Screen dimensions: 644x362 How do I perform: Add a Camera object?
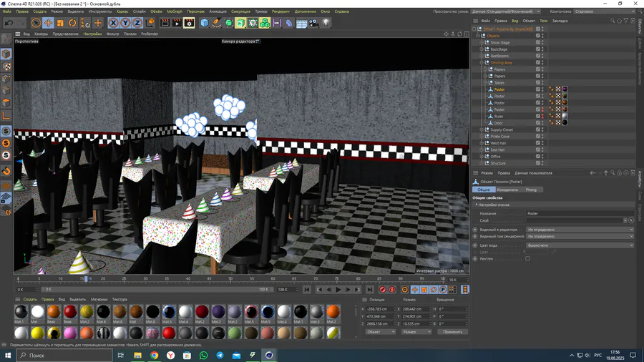pos(314,23)
